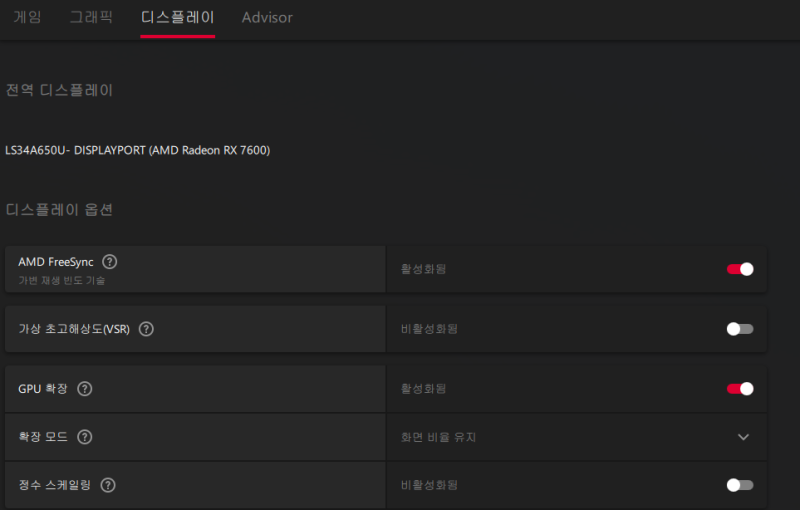Image resolution: width=800 pixels, height=510 pixels.
Task: Turn off the GPU 확장 toggle
Action: (740, 389)
